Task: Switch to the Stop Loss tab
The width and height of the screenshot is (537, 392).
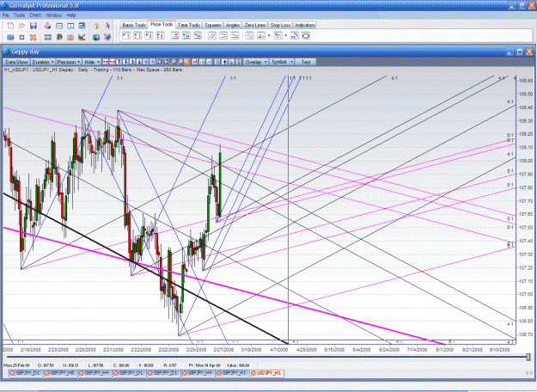Action: click(x=280, y=25)
